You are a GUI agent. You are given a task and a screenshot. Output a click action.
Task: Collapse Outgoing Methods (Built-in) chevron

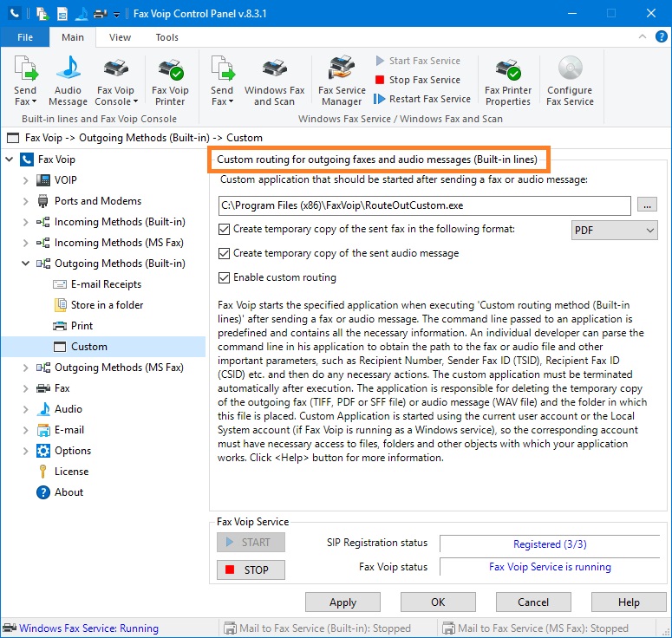pyautogui.click(x=26, y=263)
